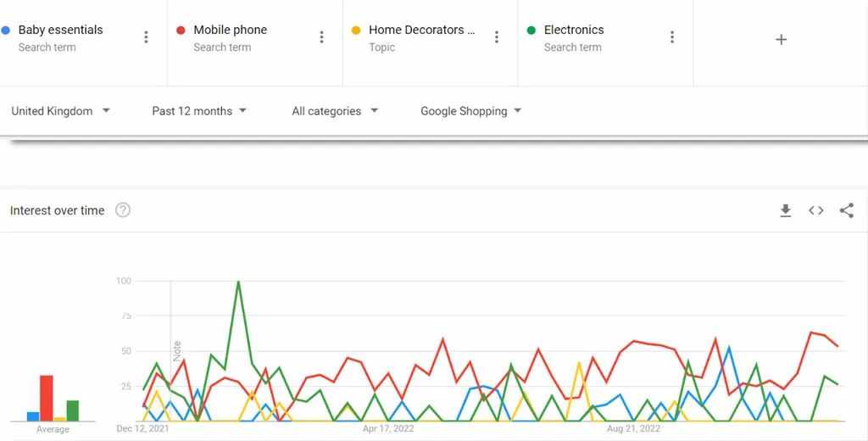868x441 pixels.
Task: Open options menu for Mobile phone term
Action: coord(321,37)
